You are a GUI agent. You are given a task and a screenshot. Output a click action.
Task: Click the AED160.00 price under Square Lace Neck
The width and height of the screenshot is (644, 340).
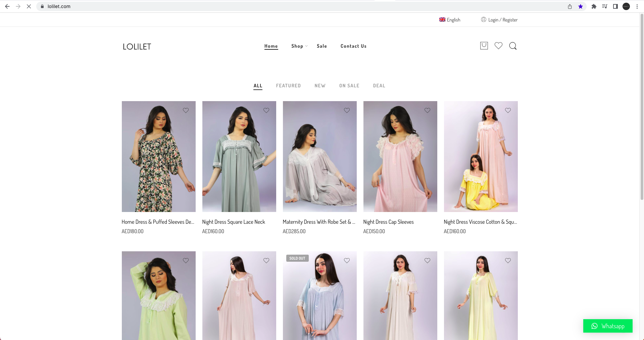point(213,231)
